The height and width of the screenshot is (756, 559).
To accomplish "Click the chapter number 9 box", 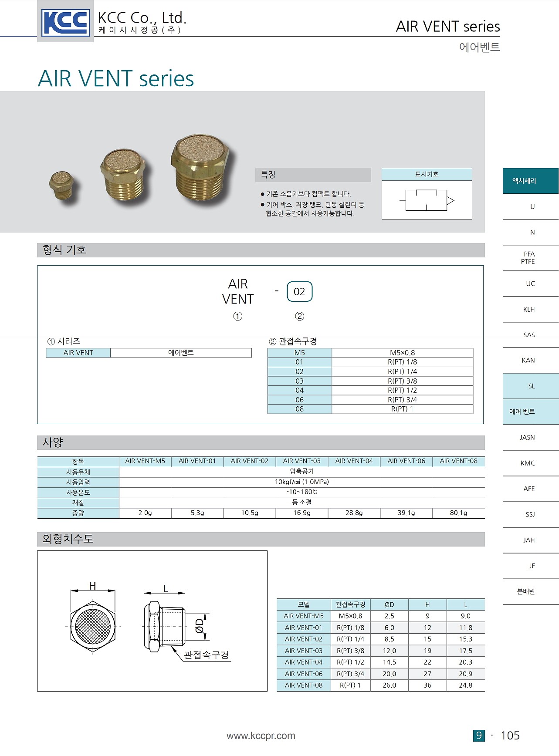I will 479,736.
